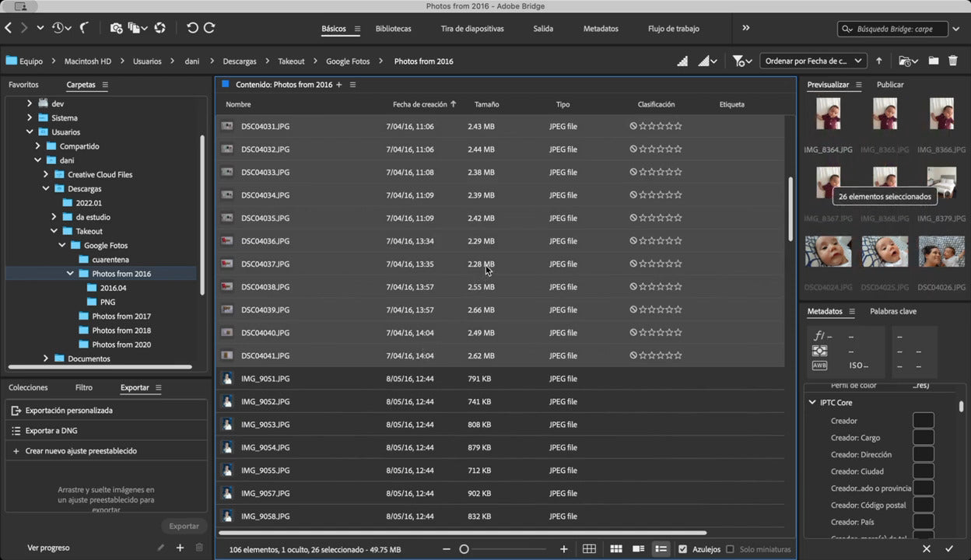The height and width of the screenshot is (560, 971).
Task: Click the boomerang return-to-app icon
Action: coord(84,28)
